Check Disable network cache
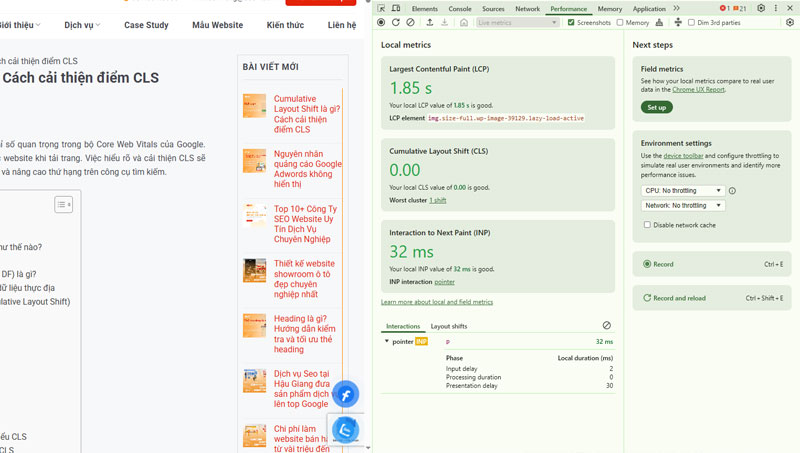 [x=647, y=225]
